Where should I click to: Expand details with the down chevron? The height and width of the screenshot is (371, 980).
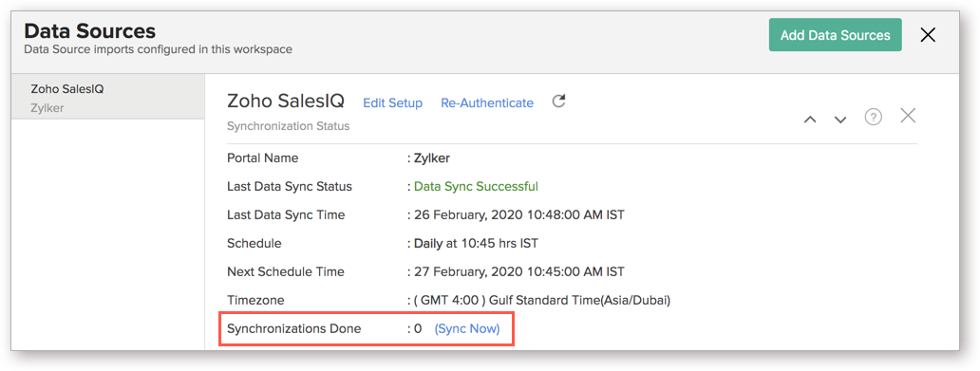pos(840,120)
